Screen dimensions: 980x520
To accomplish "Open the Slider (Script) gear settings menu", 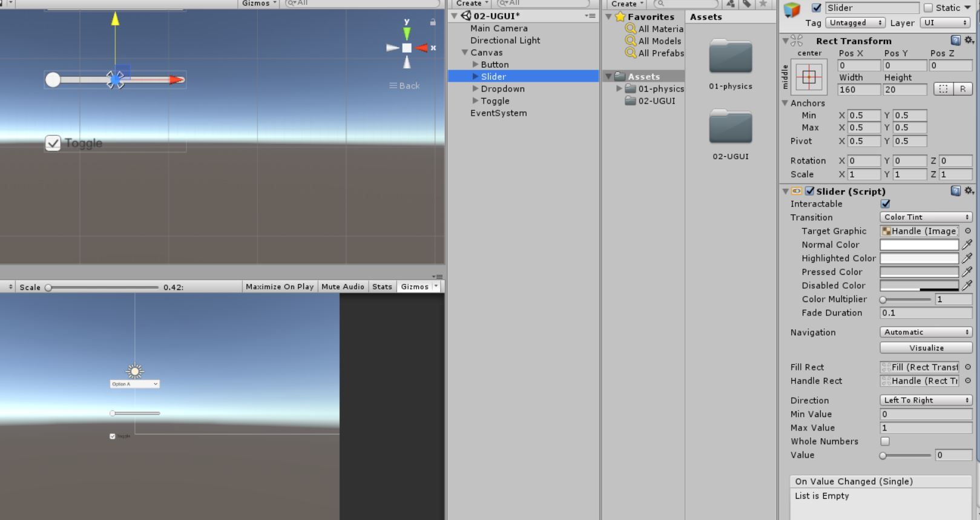I will click(969, 191).
